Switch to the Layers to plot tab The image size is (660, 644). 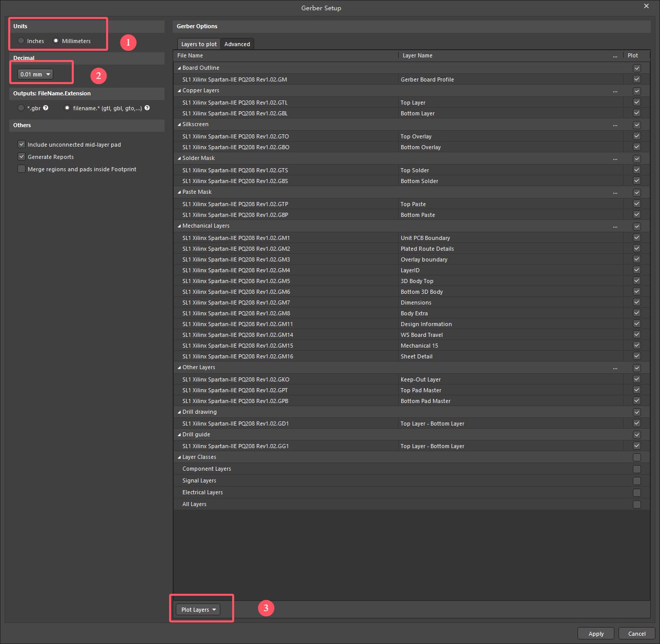(199, 44)
